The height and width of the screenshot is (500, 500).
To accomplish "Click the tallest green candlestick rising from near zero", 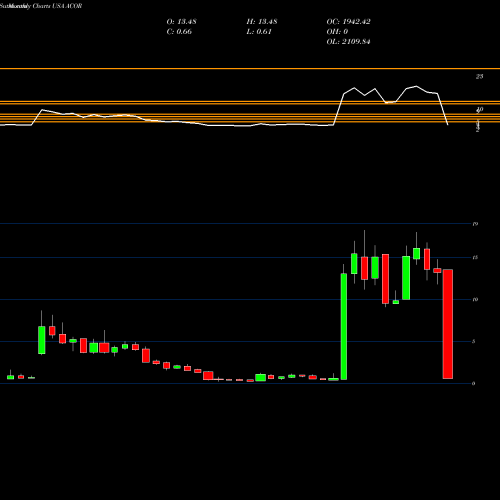I will pos(344,327).
